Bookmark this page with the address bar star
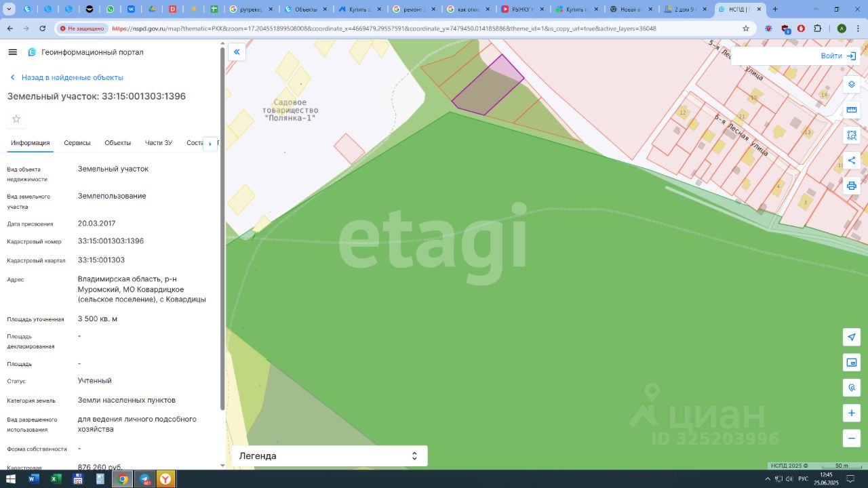 (746, 28)
